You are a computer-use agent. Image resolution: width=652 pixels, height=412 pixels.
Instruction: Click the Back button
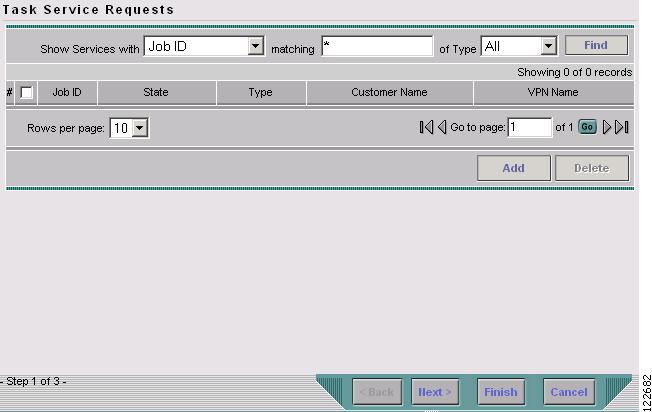(x=377, y=392)
